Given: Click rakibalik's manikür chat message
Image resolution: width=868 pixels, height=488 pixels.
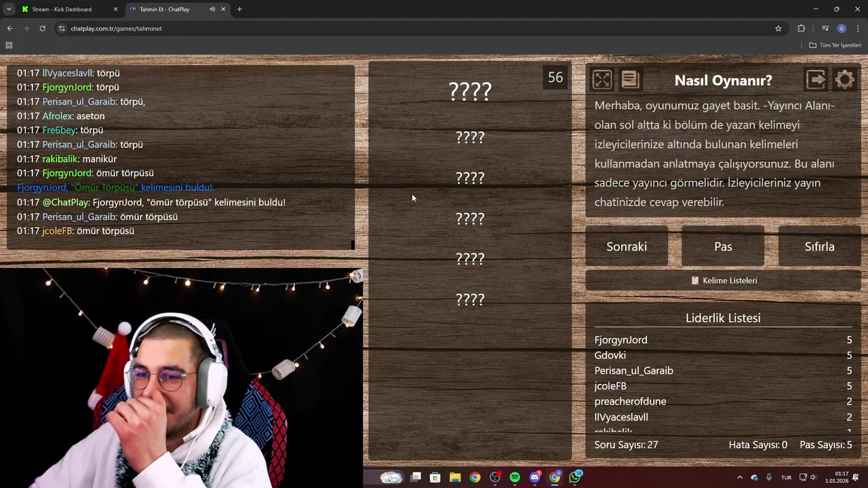Looking at the screenshot, I should [67, 159].
